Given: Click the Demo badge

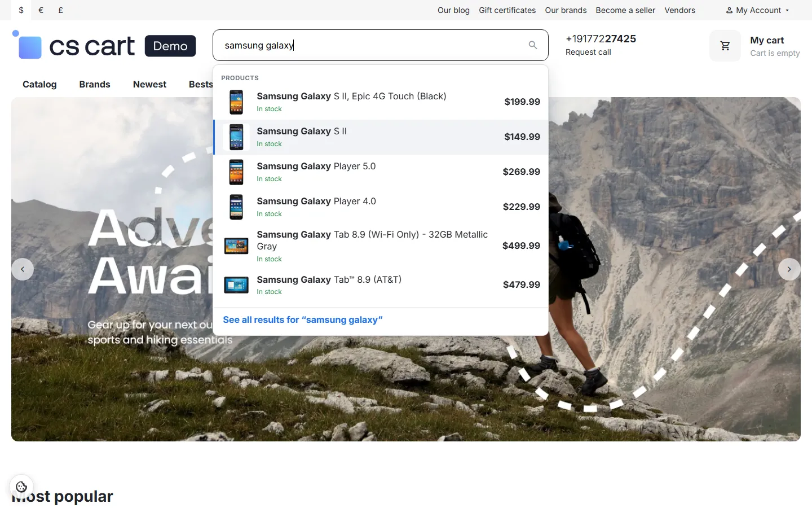Looking at the screenshot, I should coord(170,46).
